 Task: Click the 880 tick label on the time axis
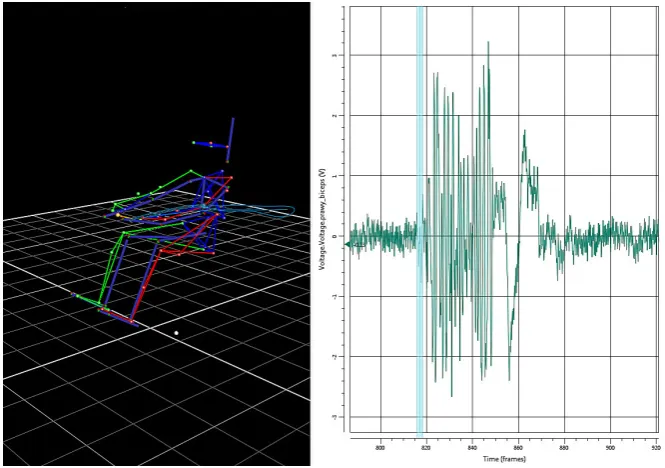(564, 448)
